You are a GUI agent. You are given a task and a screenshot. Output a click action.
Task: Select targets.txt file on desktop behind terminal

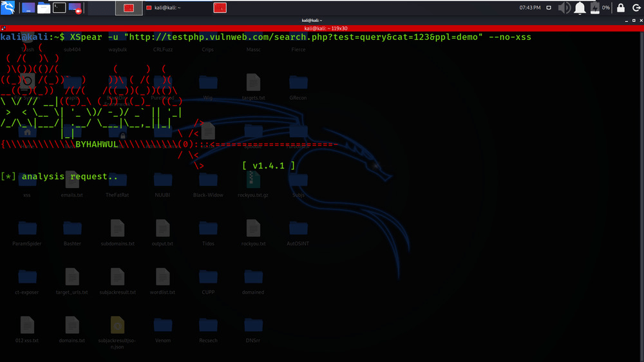pos(253,88)
